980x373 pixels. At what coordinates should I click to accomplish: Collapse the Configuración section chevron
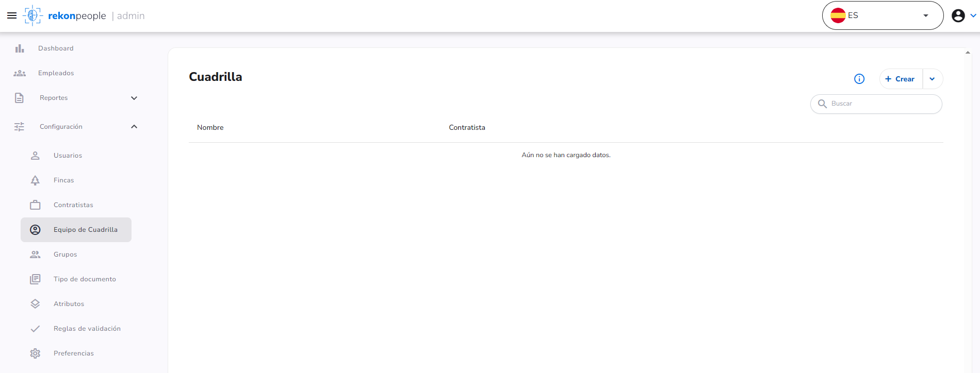click(x=134, y=127)
